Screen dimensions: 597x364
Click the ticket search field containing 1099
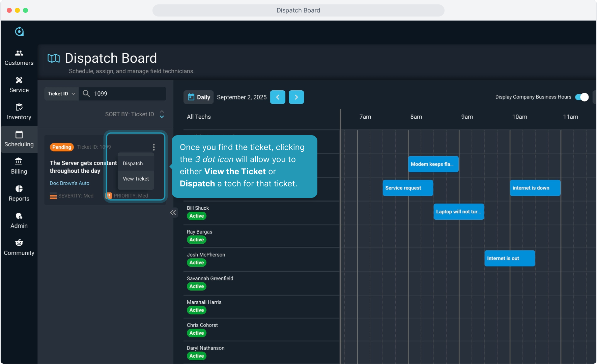128,94
